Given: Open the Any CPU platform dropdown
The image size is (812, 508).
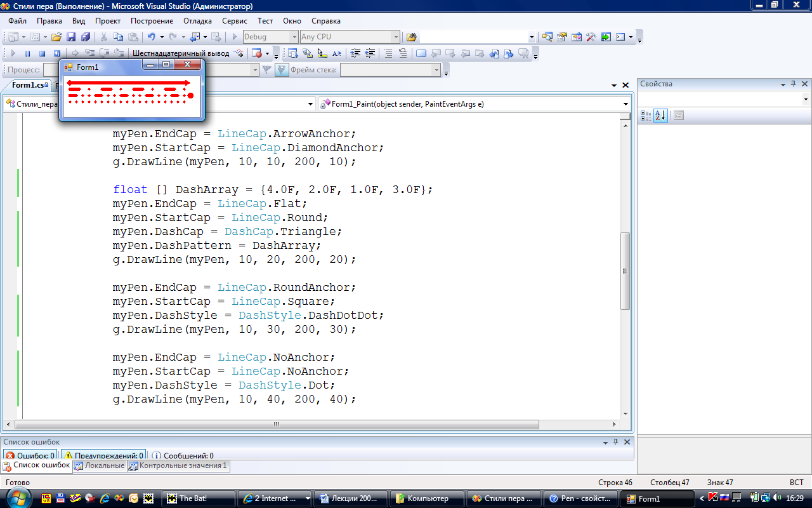Looking at the screenshot, I should tap(396, 37).
